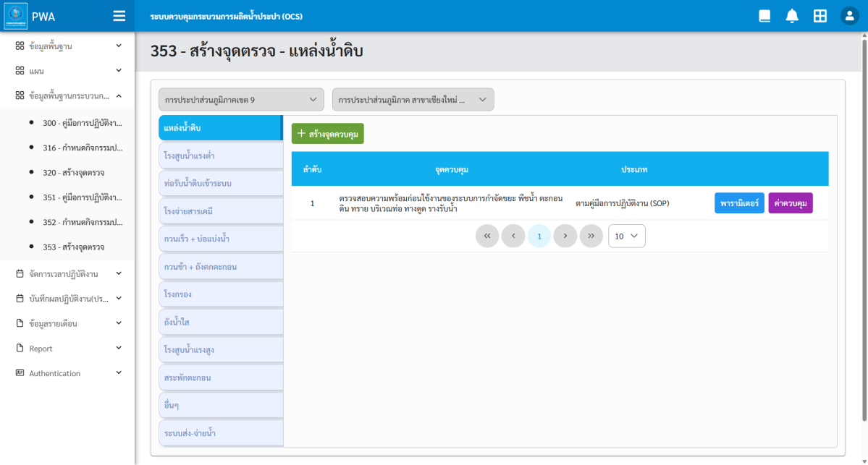Open the apps grid icon in header
The image size is (868, 465).
tap(819, 16)
